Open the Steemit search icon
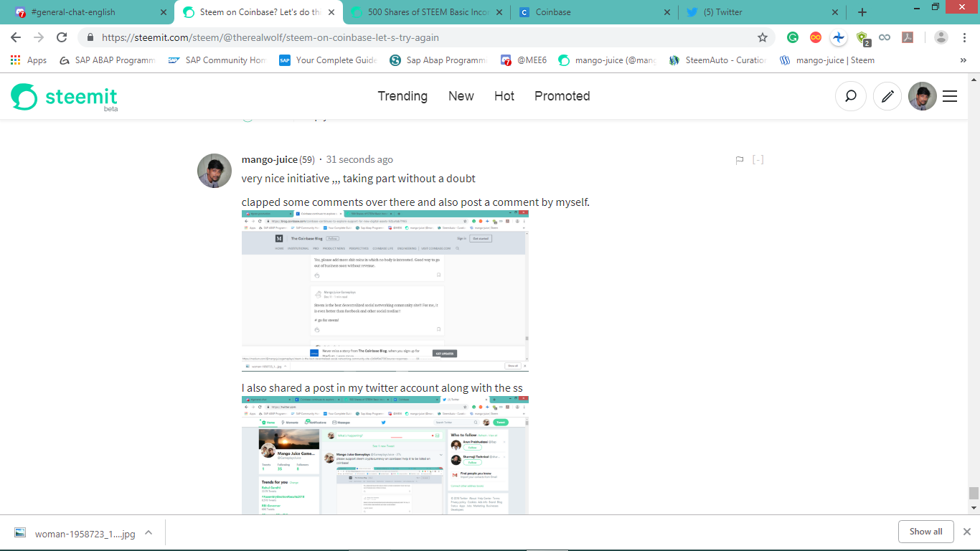Screen dimensions: 980x551 click(x=850, y=96)
